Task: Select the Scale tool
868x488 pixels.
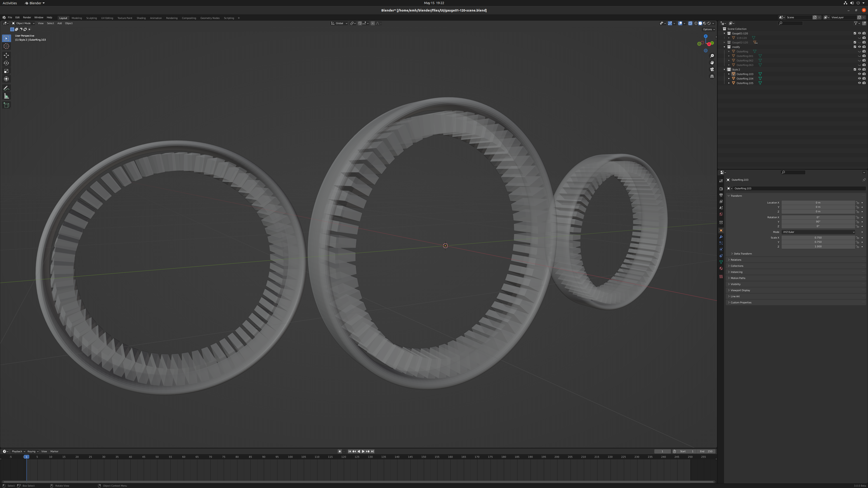Action: pyautogui.click(x=6, y=71)
